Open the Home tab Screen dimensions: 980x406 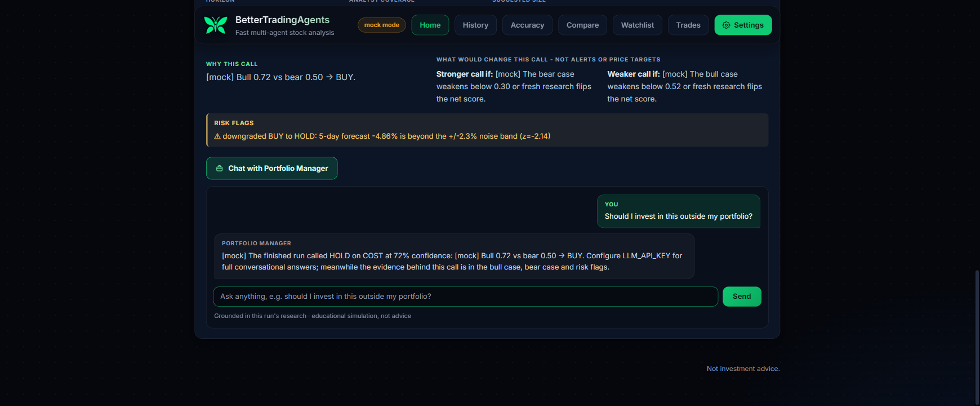point(430,25)
